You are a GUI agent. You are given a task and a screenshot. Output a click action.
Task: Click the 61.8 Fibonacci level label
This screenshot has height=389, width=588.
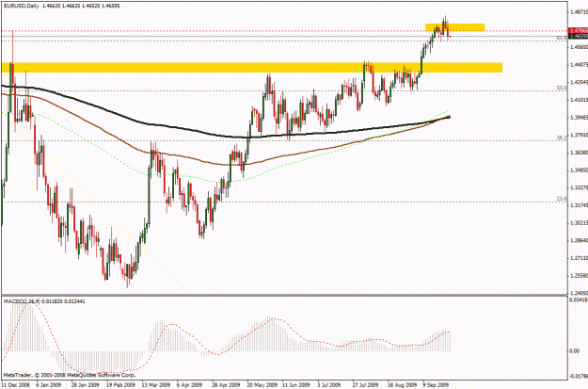(561, 38)
